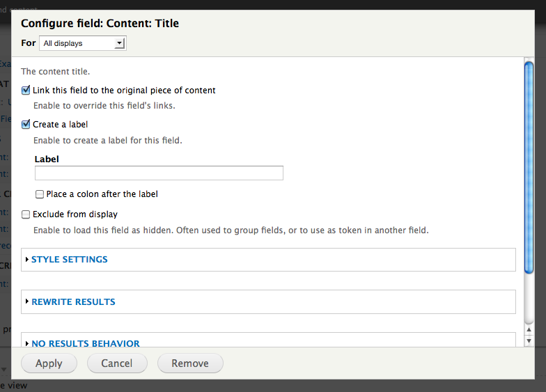Screen dimensions: 546x392
Task: Expand the REWRITE RESULTS section title
Action: coord(73,302)
